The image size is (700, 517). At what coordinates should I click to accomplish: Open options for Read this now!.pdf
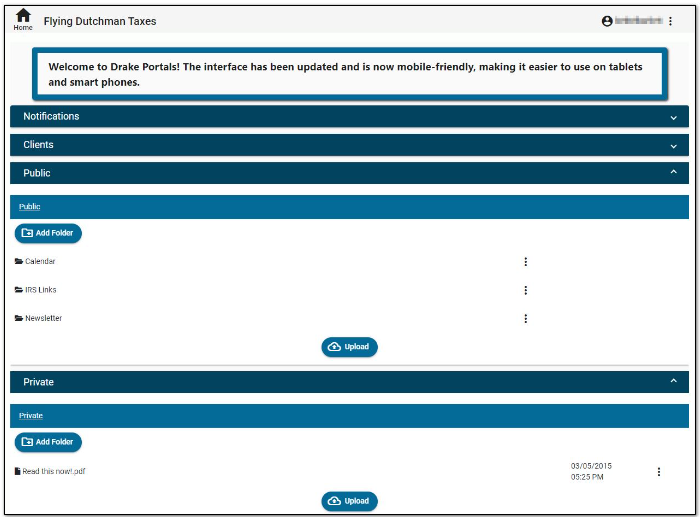coord(658,472)
